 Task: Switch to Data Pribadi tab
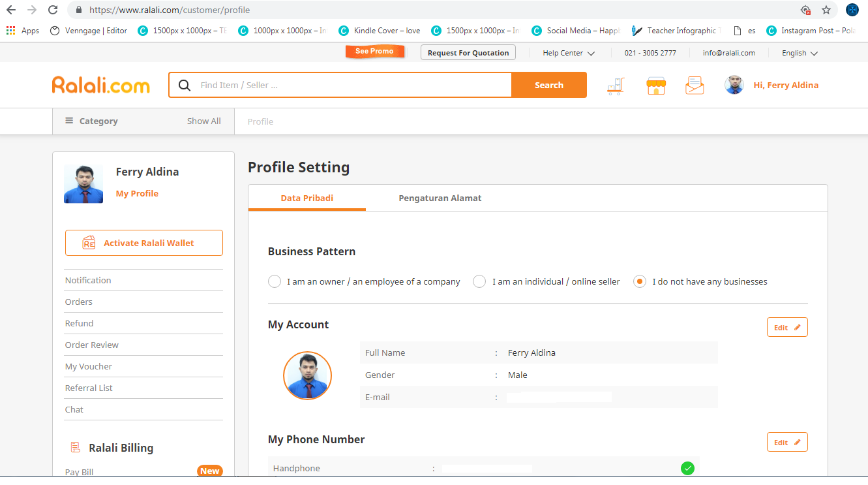307,198
